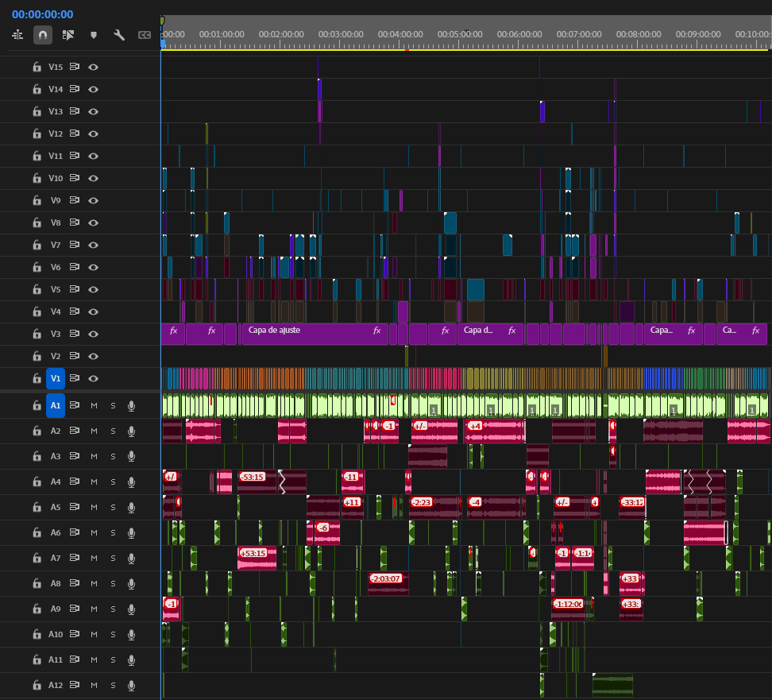Toggle the Snap magnet icon in timeline
The image size is (772, 700).
click(x=43, y=35)
